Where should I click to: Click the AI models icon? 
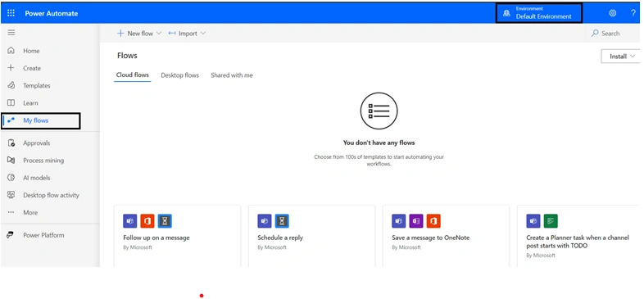coord(11,178)
